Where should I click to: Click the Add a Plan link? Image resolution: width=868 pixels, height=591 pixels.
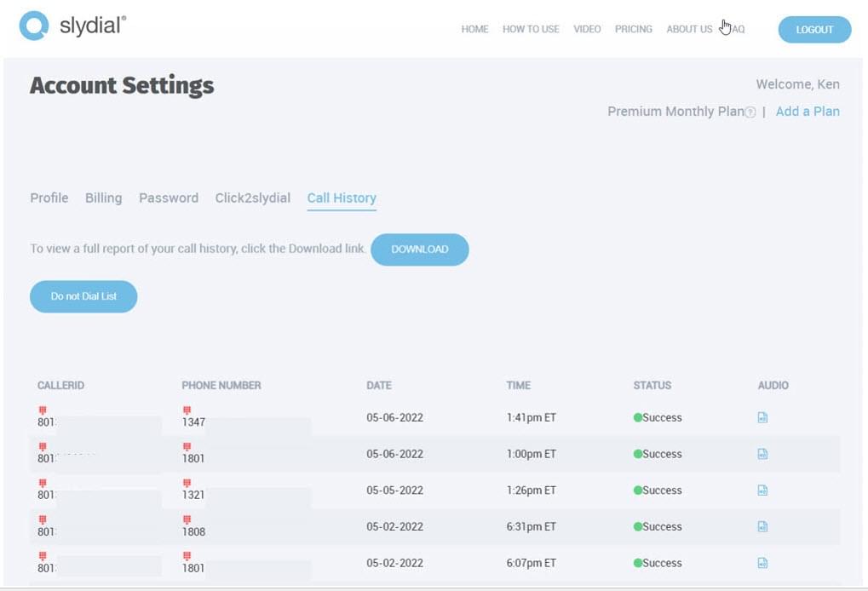click(808, 112)
